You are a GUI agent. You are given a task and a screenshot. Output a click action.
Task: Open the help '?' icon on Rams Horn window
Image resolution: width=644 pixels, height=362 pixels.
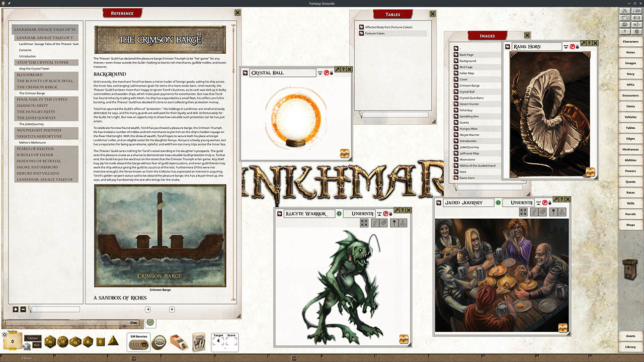tap(589, 43)
